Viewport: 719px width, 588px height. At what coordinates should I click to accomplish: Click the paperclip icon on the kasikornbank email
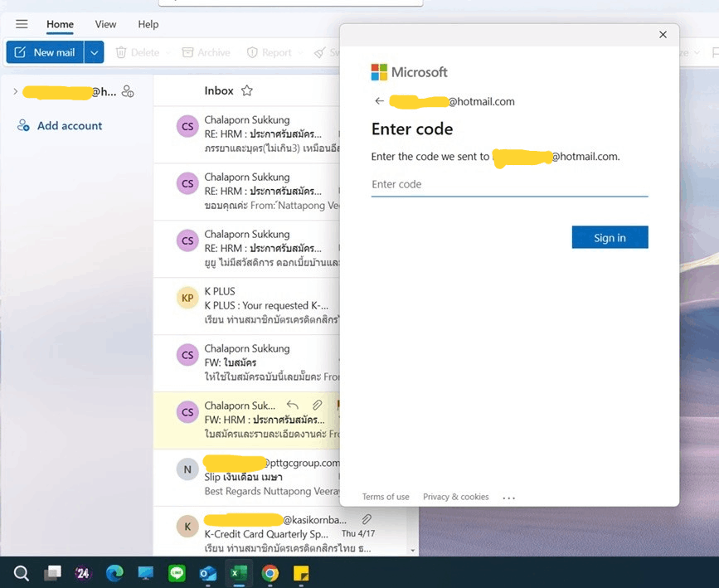click(x=366, y=519)
